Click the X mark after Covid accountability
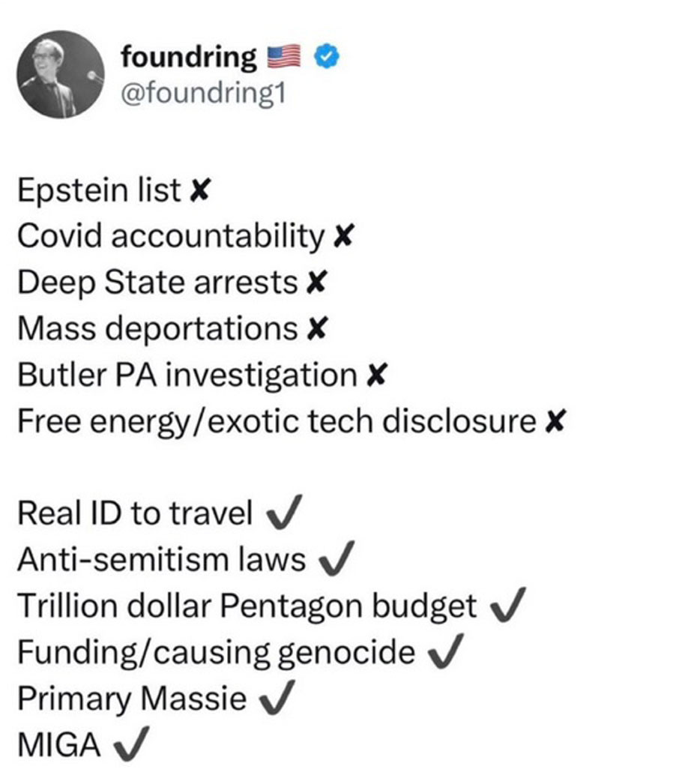This screenshot has height=784, width=691. (342, 238)
